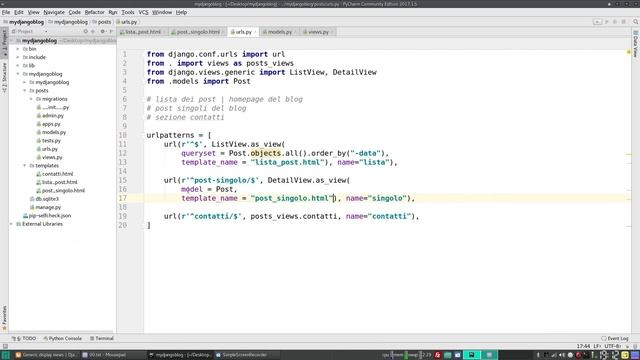Place cursor on line 19 contatti url
The height and width of the screenshot is (360, 640).
tap(291, 216)
